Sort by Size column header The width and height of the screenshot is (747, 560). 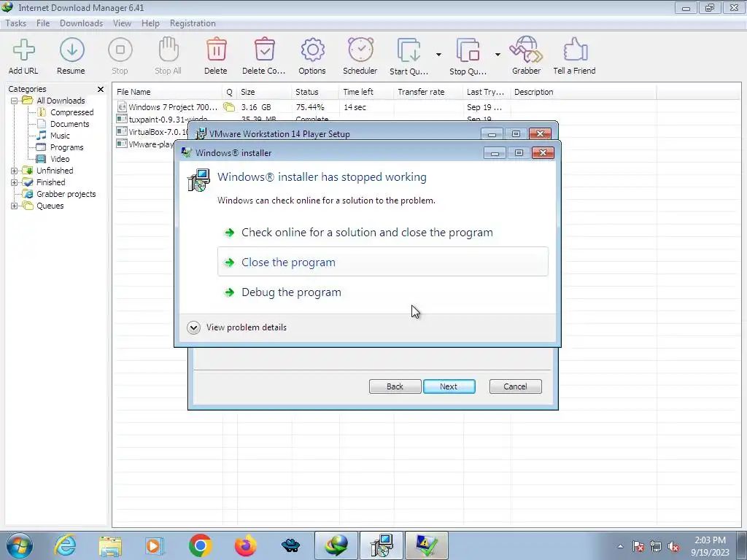click(x=264, y=92)
